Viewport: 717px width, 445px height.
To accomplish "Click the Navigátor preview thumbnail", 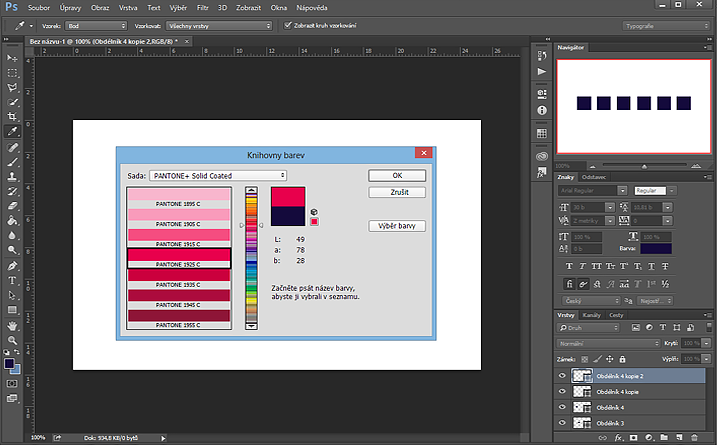I will (x=633, y=106).
